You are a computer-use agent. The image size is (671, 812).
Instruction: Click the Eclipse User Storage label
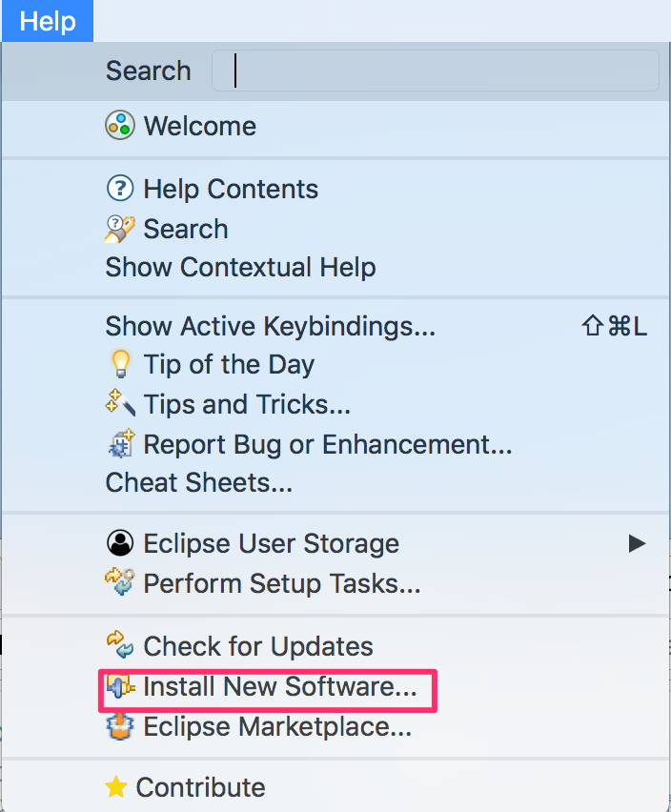click(272, 544)
